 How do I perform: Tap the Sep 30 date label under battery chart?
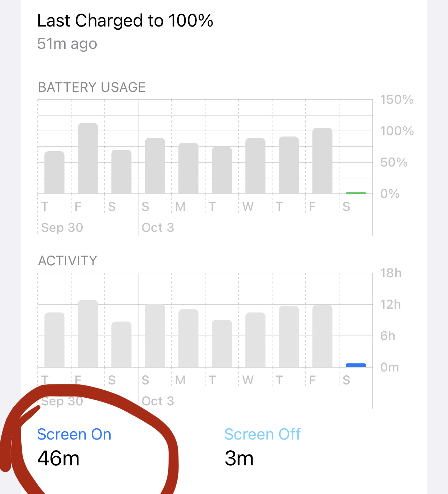tap(62, 228)
